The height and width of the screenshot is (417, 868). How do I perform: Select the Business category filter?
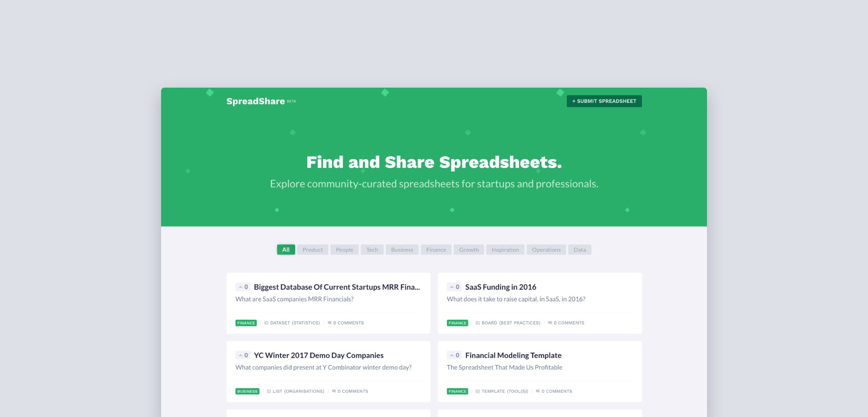coord(402,250)
